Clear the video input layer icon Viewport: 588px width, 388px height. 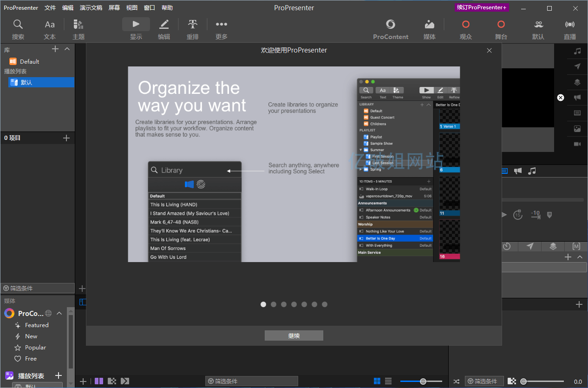pyautogui.click(x=577, y=144)
